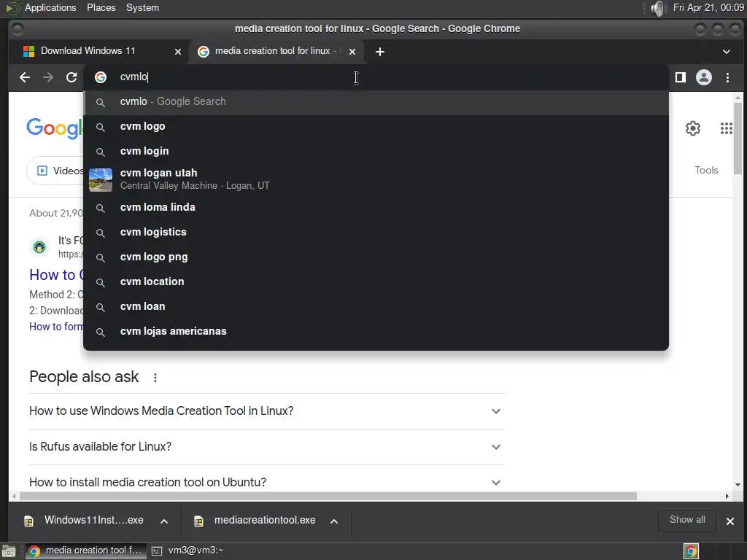Image resolution: width=747 pixels, height=560 pixels.
Task: Open the Tools search filter
Action: (x=706, y=171)
